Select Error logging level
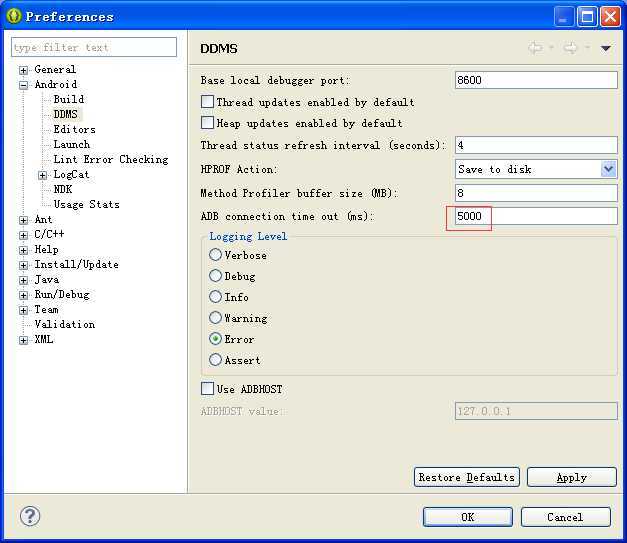 click(215, 339)
